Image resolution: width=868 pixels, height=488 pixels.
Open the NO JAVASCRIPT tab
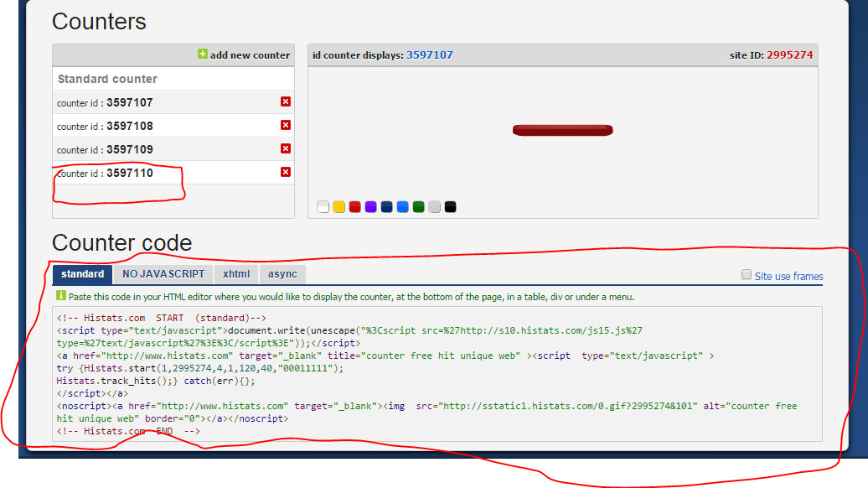[x=163, y=274]
